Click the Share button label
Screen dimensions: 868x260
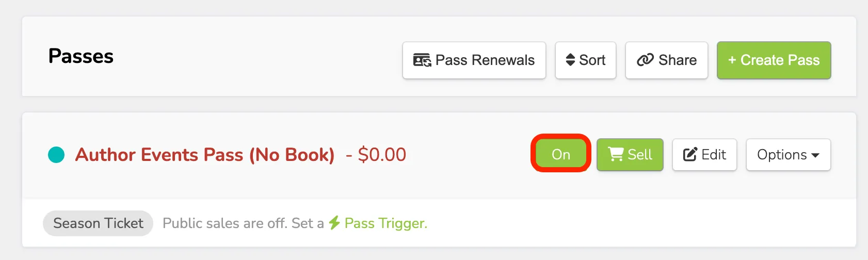[x=678, y=60]
